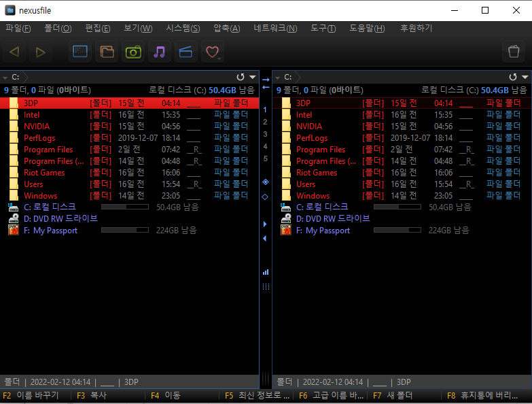The width and height of the screenshot is (532, 404).
Task: Go back with the left arrow toolbar button
Action: click(14, 52)
